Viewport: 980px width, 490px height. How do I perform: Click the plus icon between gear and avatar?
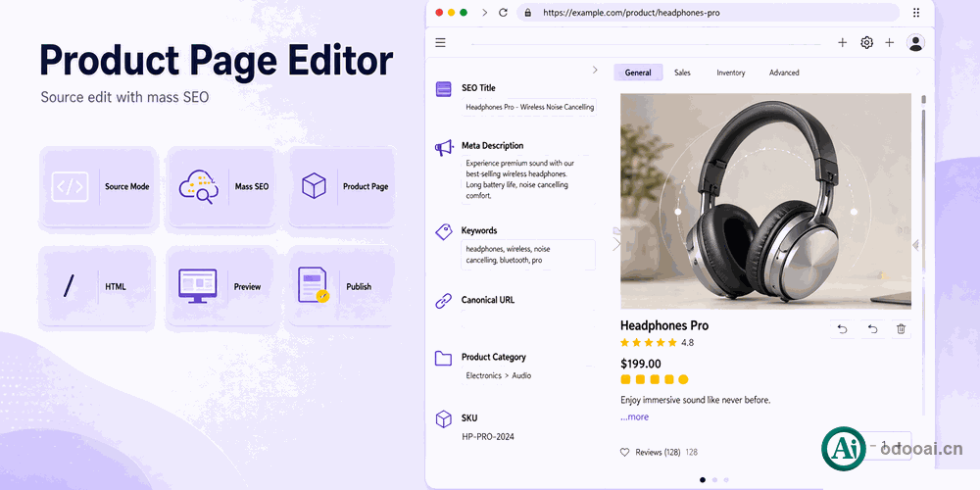pyautogui.click(x=890, y=42)
